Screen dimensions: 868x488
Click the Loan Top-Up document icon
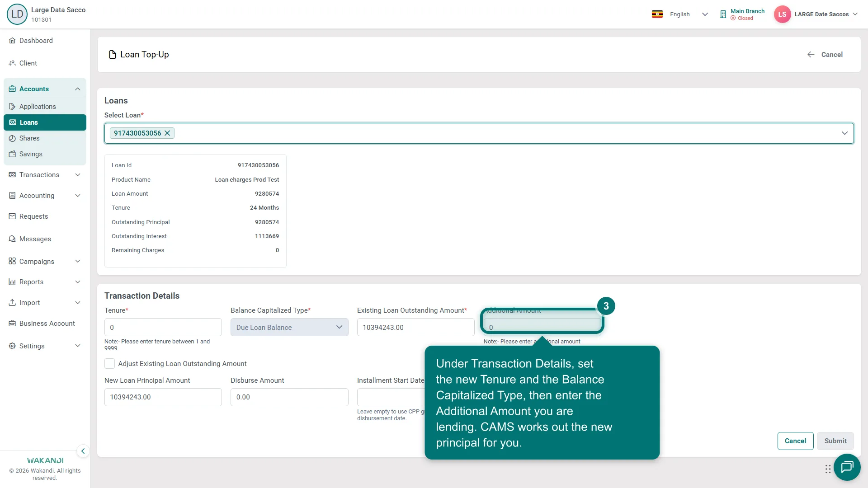[x=113, y=55]
